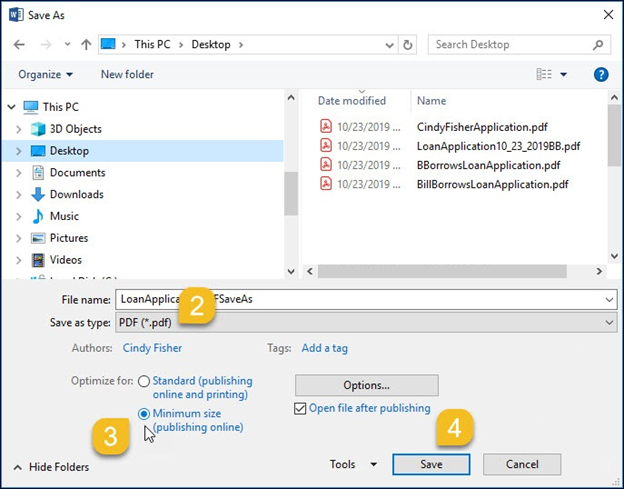Screen dimensions: 624x489
Task: Change view layout icon
Action: pyautogui.click(x=544, y=74)
